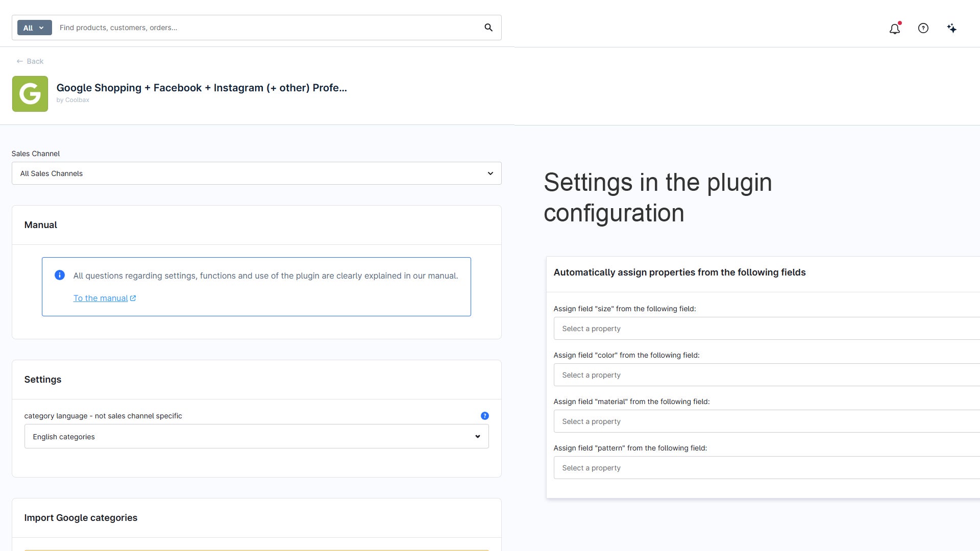This screenshot has height=551, width=980.
Task: Select a property for pattern field
Action: 767,468
